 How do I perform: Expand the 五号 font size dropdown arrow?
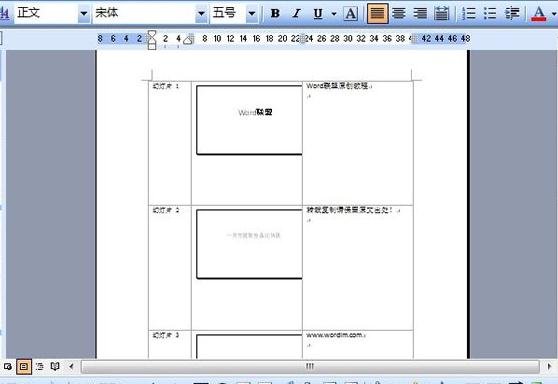coord(252,14)
